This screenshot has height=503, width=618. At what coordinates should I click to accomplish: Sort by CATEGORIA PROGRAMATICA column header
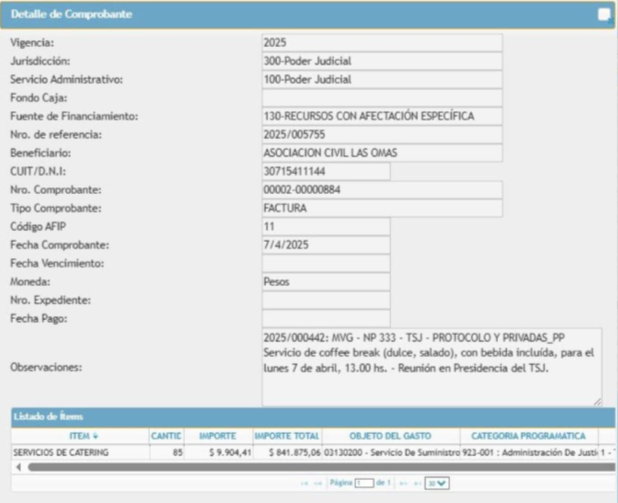528,436
